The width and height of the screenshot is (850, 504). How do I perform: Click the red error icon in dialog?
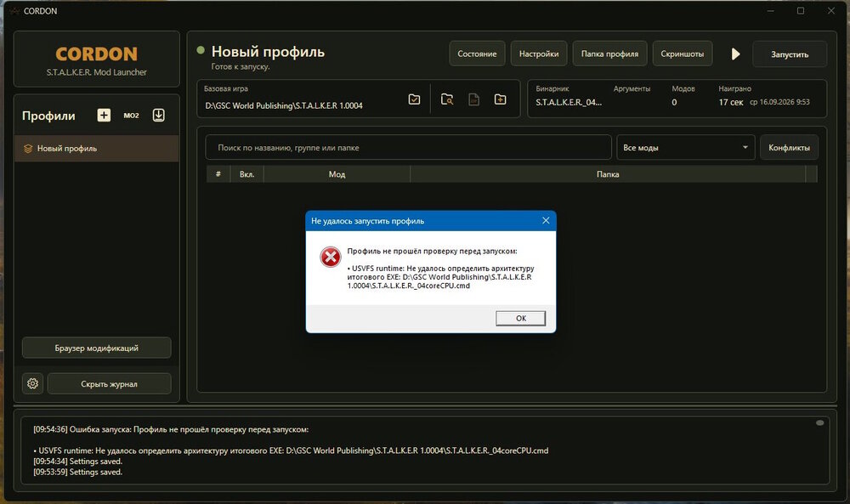click(x=330, y=258)
